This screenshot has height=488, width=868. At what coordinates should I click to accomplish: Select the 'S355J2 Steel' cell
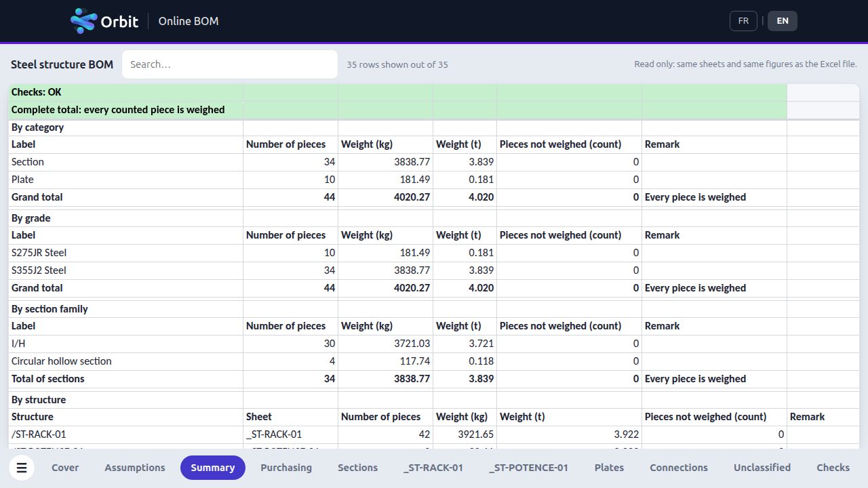(x=126, y=270)
